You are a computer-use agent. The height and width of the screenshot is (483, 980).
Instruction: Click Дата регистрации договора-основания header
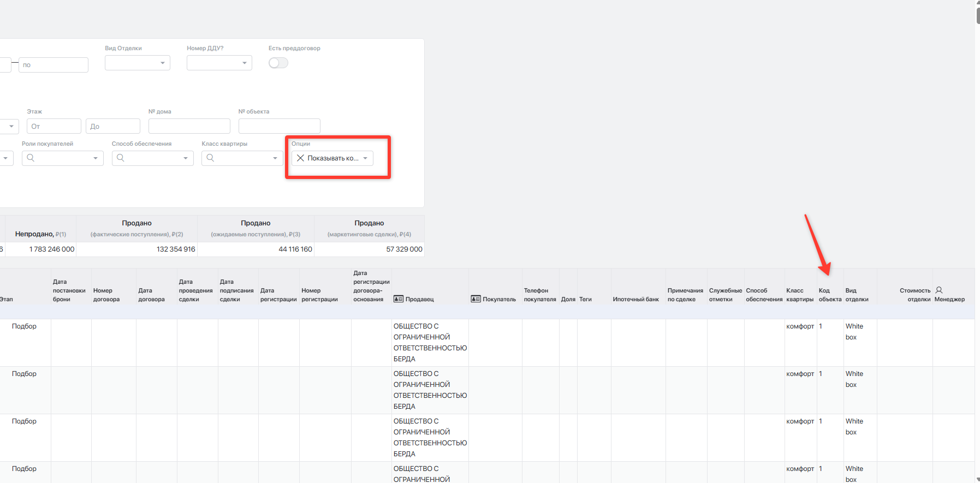coord(371,286)
